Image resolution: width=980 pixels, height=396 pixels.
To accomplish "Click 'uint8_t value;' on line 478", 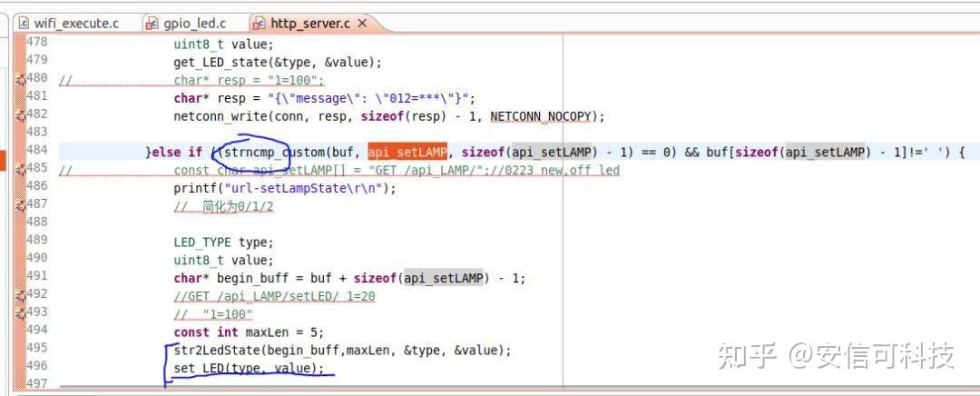I will pos(224,45).
